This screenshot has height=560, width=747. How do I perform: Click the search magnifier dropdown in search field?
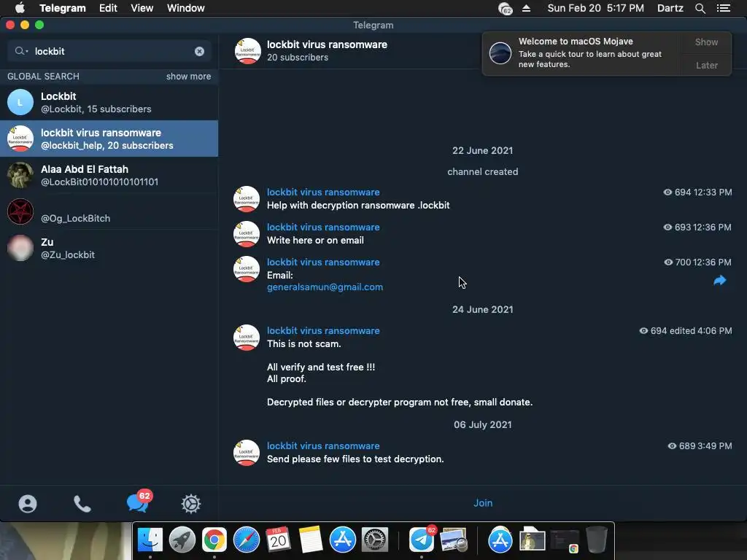21,51
